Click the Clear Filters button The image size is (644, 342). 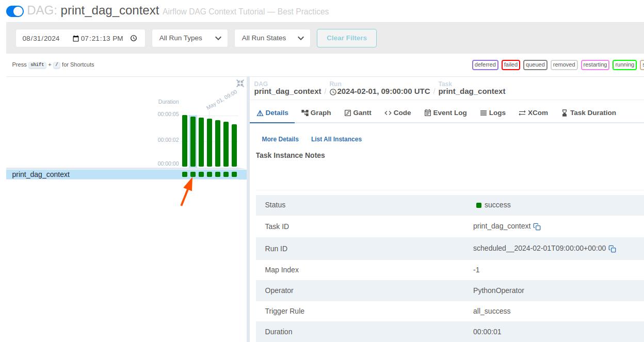pyautogui.click(x=347, y=38)
